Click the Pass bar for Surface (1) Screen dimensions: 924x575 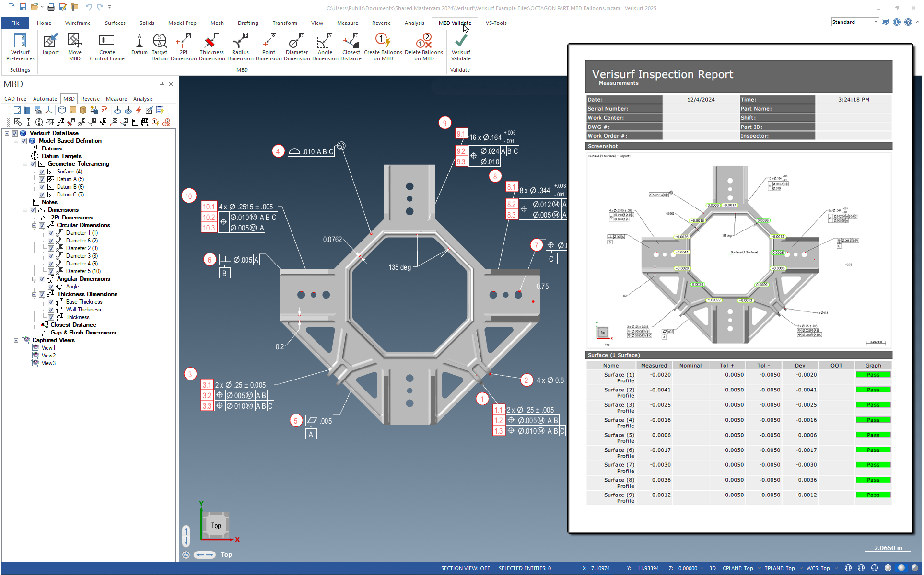coord(873,375)
